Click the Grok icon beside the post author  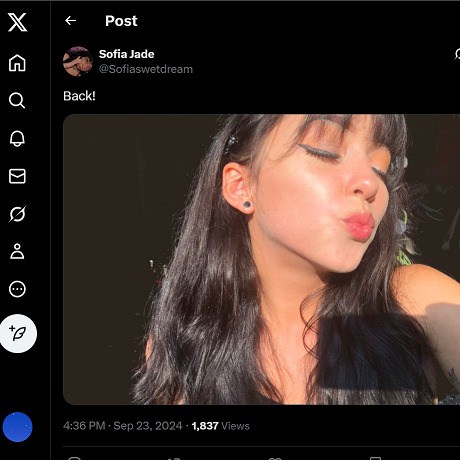coord(457,54)
